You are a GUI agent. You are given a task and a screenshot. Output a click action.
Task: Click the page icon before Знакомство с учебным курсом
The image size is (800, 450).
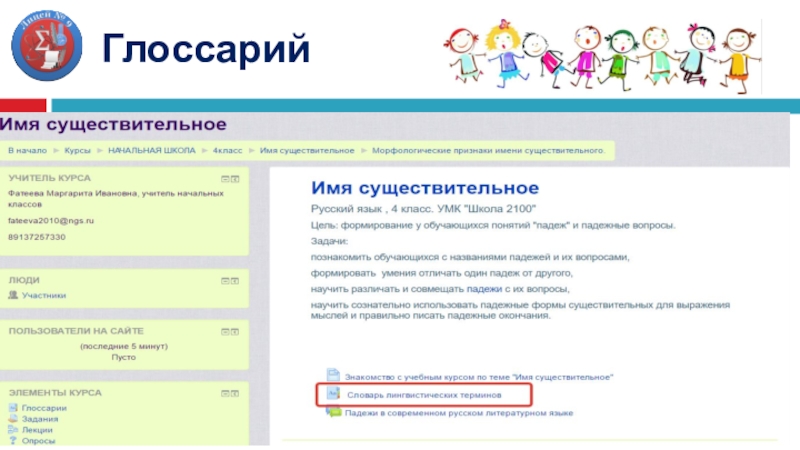click(x=333, y=375)
